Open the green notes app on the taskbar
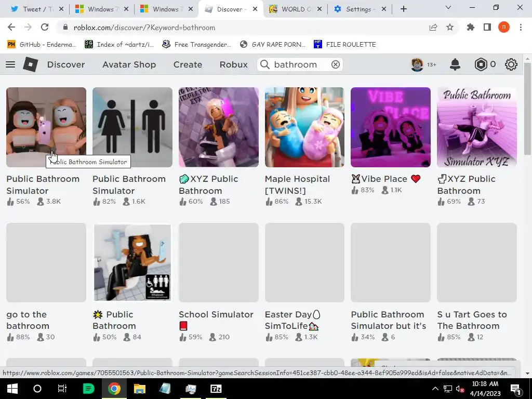The width and height of the screenshot is (532, 399). [88, 389]
